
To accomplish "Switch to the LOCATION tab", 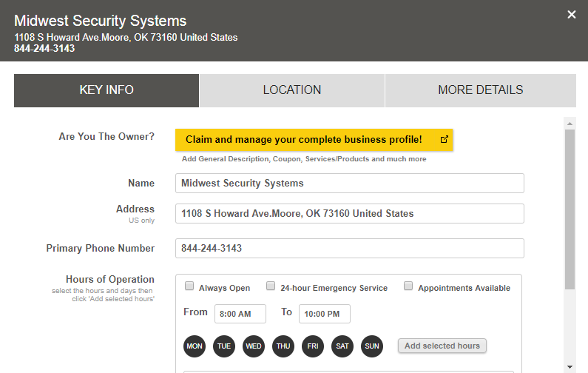I will (x=291, y=90).
